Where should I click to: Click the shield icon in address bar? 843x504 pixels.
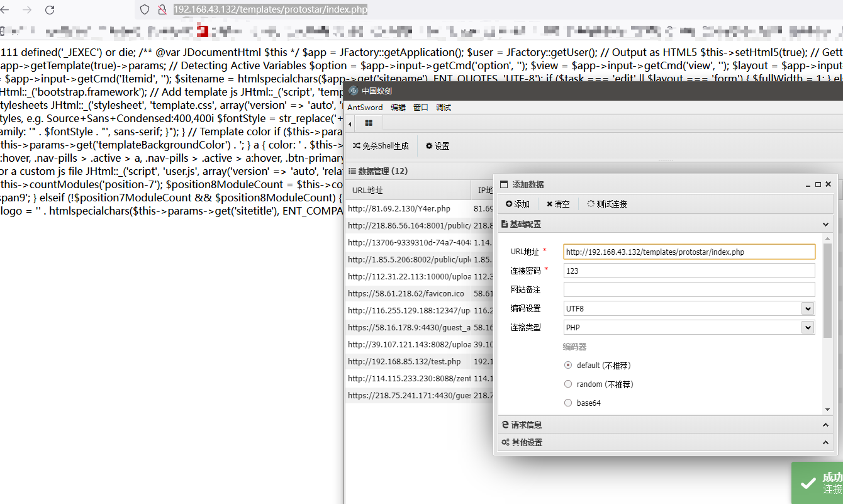145,9
